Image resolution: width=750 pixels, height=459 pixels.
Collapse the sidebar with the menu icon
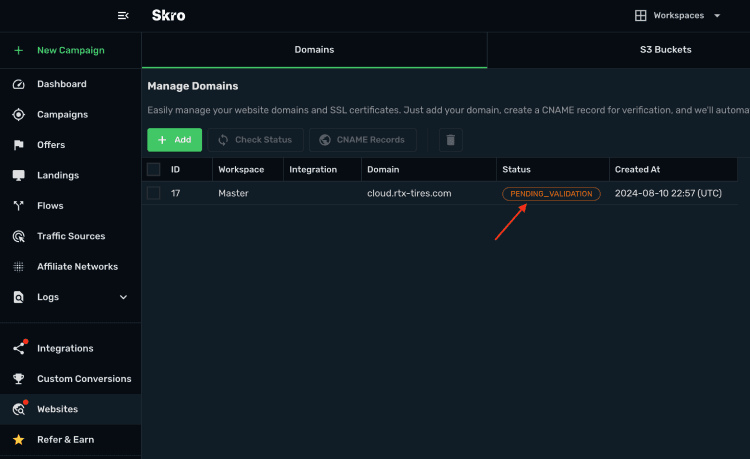point(123,16)
